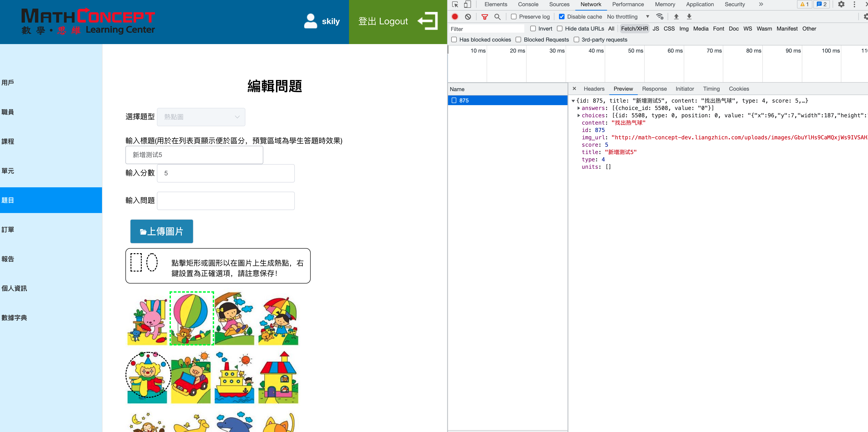This screenshot has width=868, height=432.
Task: Open the Application tab
Action: pyautogui.click(x=700, y=4)
